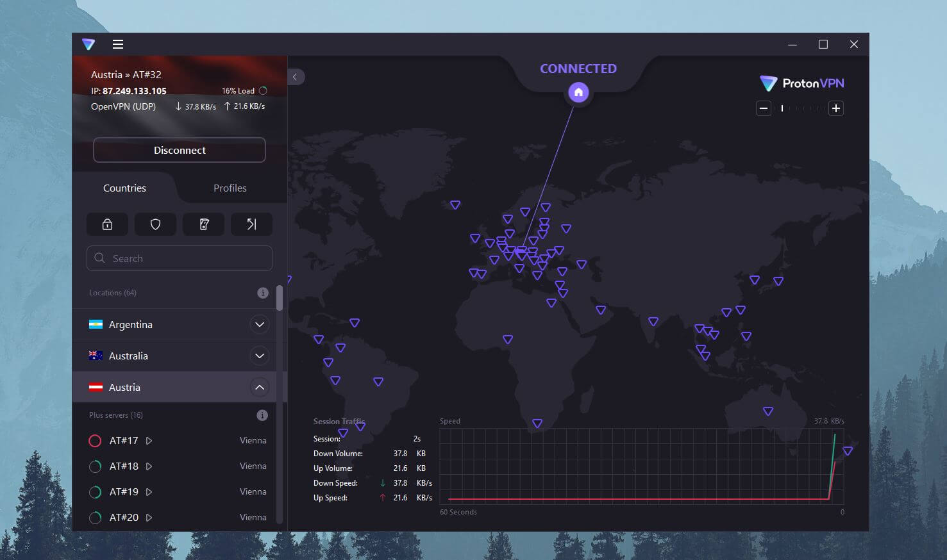Screen dimensions: 947x560
Task: Select Argentina country row
Action: coord(174,324)
